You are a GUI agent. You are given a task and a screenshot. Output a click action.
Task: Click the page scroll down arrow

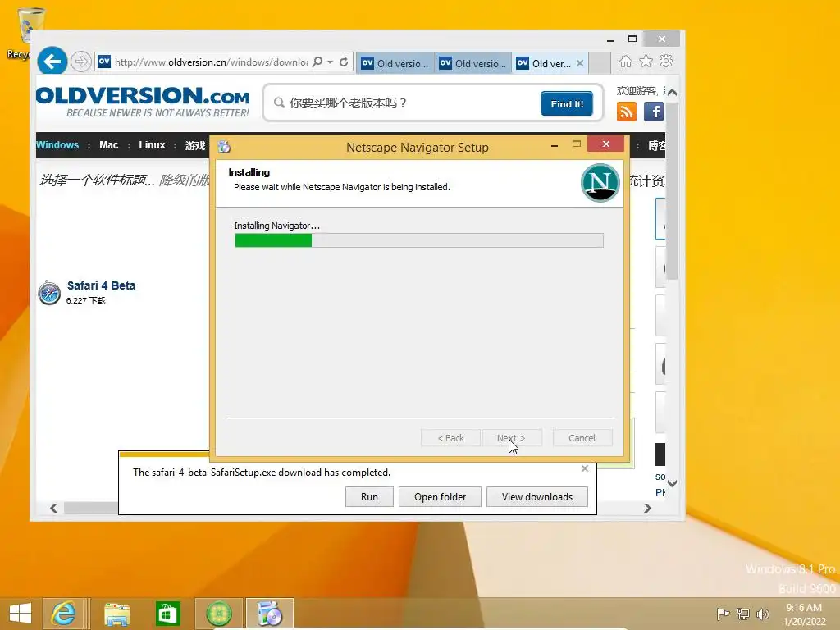click(x=673, y=482)
